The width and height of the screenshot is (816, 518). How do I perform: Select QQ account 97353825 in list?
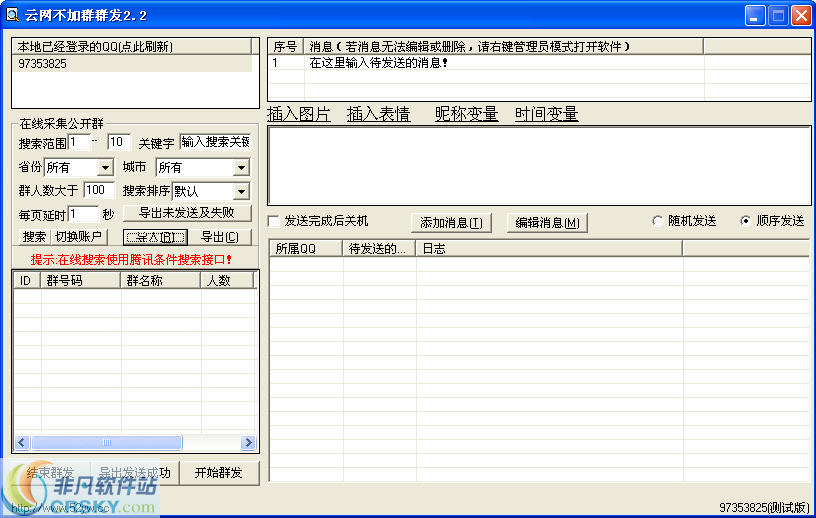point(132,64)
